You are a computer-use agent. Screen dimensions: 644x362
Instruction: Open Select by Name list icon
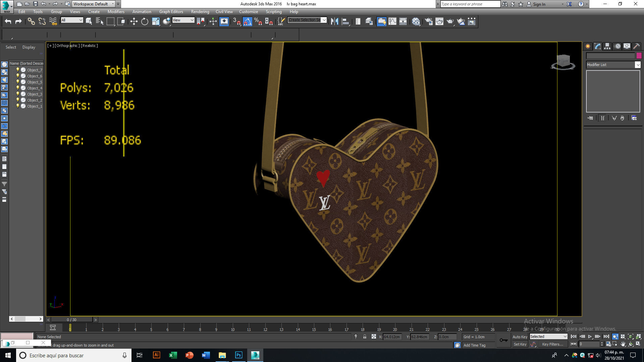click(x=100, y=21)
